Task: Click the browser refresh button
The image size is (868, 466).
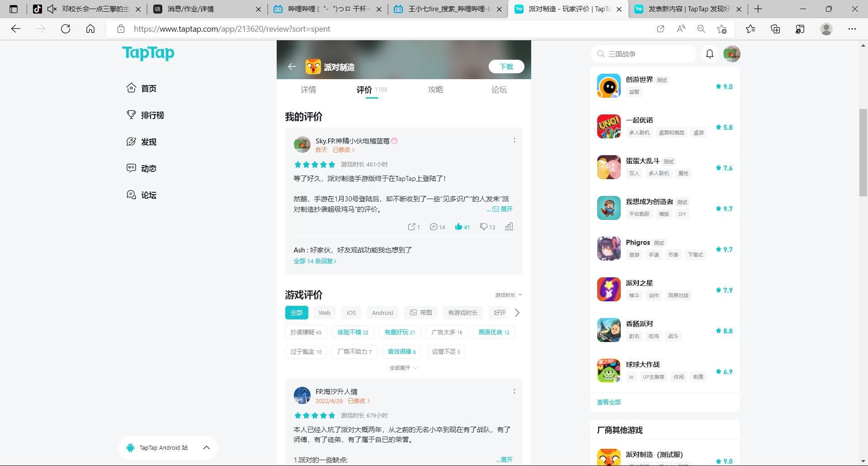Action: click(66, 29)
